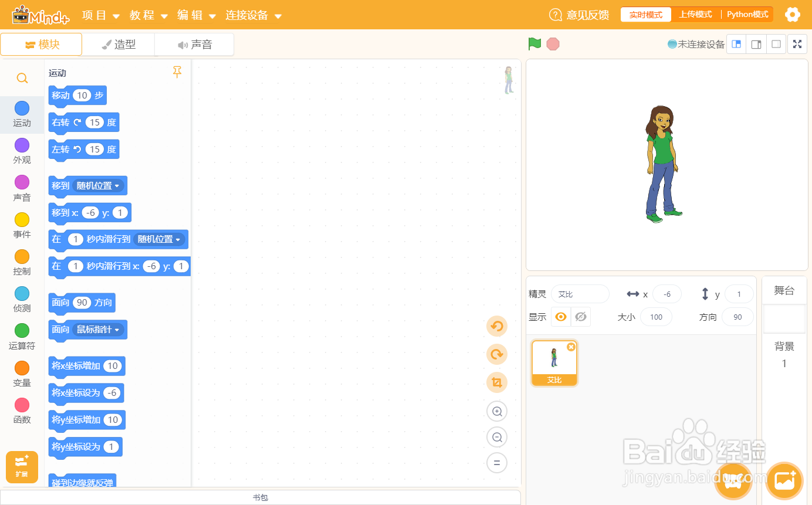The height and width of the screenshot is (505, 812).
Task: Show the sprite with eye icon
Action: [x=561, y=317]
